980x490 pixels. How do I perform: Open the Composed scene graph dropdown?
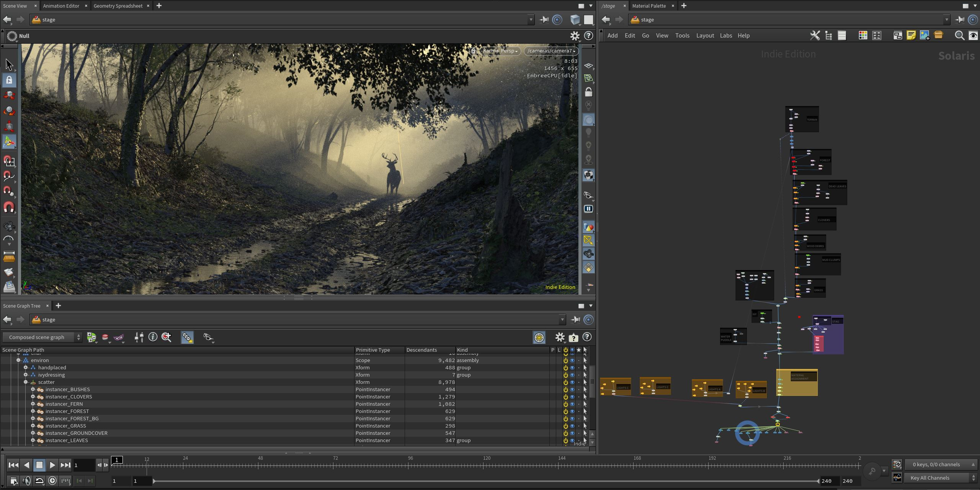point(42,337)
